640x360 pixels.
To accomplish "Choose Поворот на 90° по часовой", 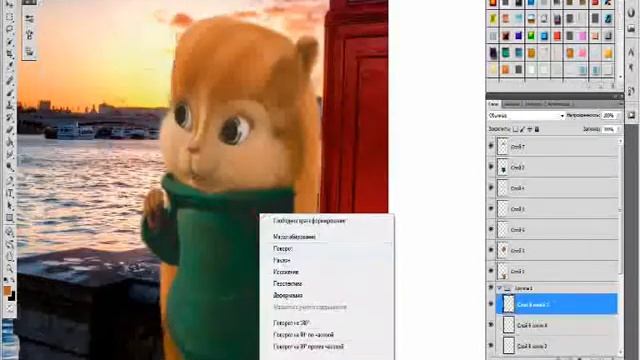I will point(303,335).
